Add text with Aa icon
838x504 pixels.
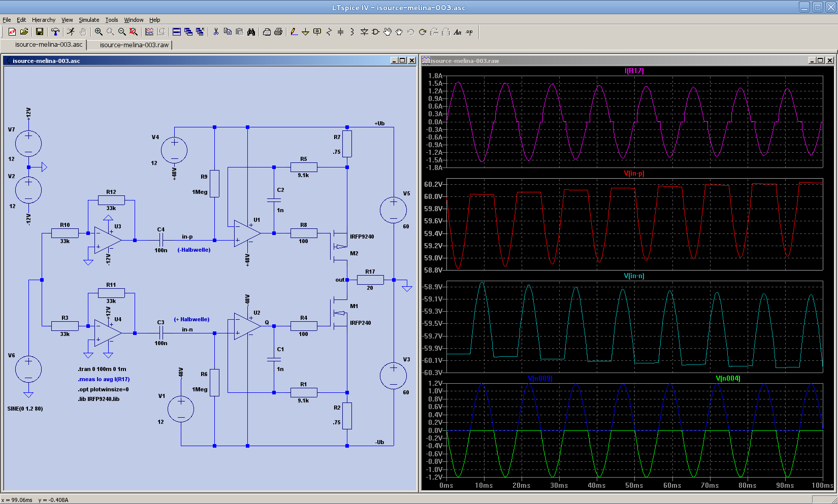[x=458, y=32]
